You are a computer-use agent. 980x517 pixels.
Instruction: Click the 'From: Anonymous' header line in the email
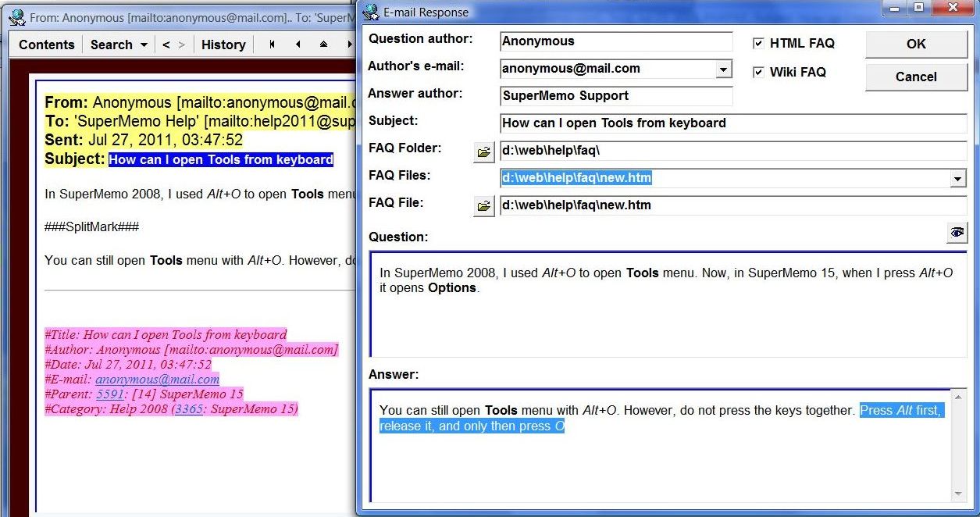click(201, 103)
